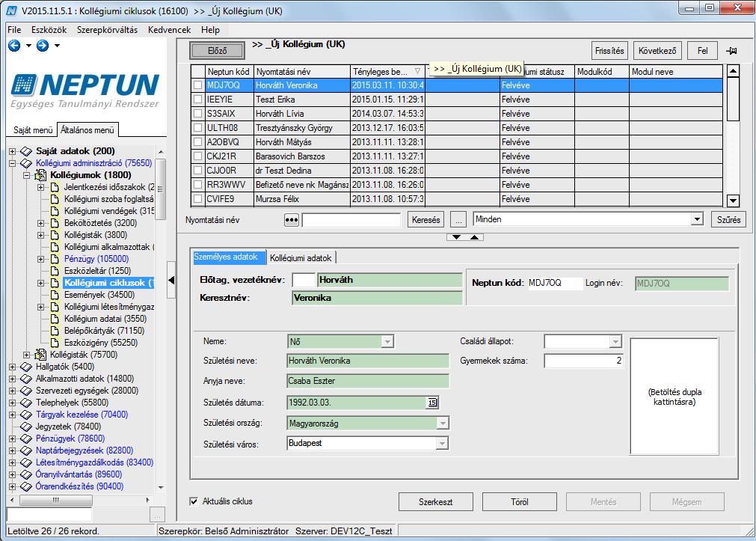
Task: Collapse left menu with black arrow handle
Action: pyautogui.click(x=171, y=280)
